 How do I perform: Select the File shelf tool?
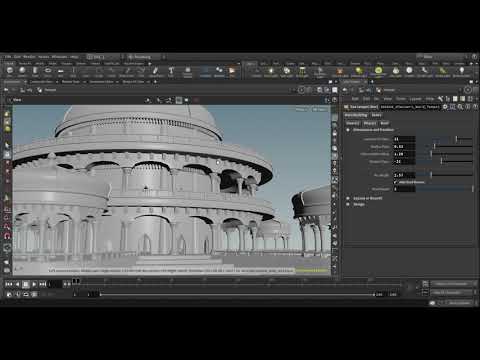232,71
